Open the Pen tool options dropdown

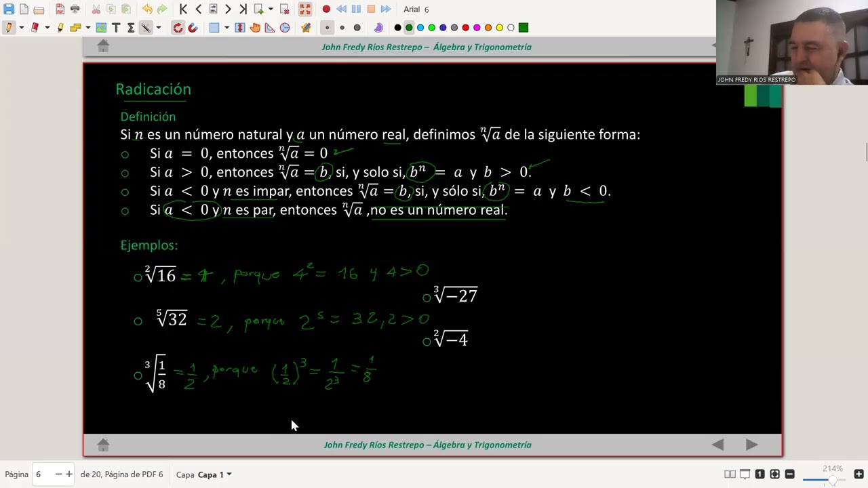[x=22, y=28]
